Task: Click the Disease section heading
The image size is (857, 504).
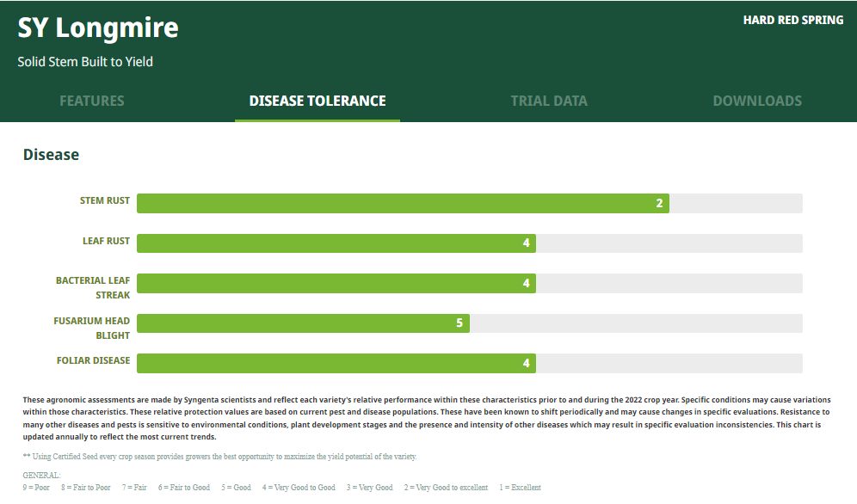Action: click(x=51, y=155)
